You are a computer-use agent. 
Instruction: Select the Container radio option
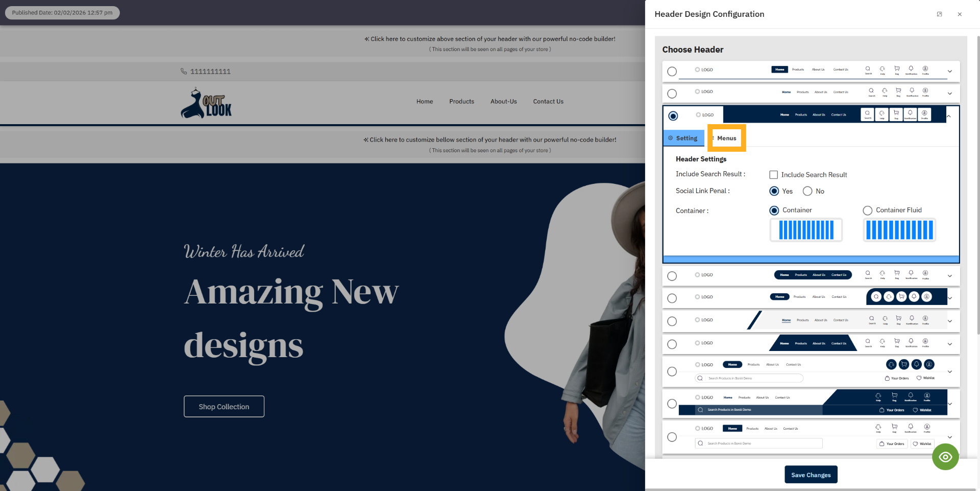tap(774, 211)
